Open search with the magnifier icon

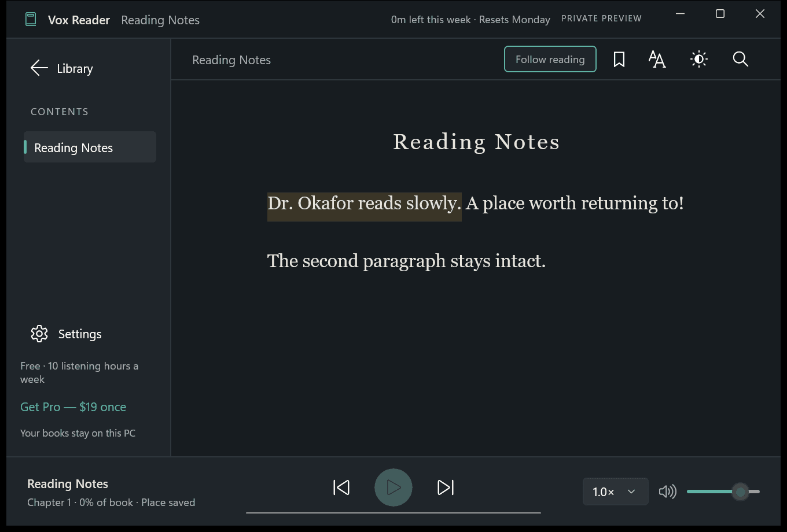[x=741, y=59]
